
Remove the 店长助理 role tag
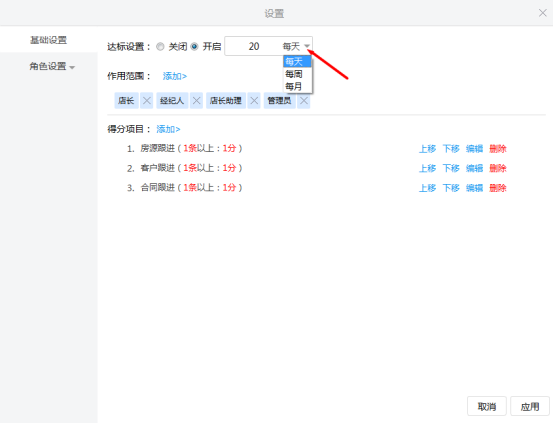(254, 101)
